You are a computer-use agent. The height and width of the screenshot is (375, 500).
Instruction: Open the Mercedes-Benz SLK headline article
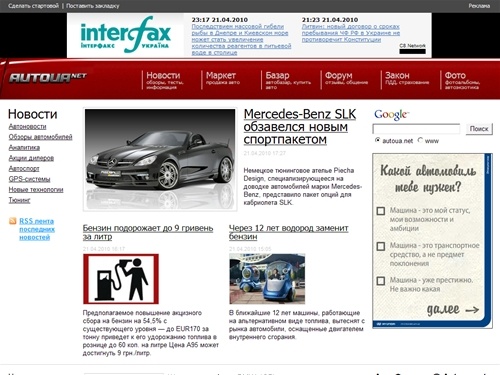tap(300, 127)
